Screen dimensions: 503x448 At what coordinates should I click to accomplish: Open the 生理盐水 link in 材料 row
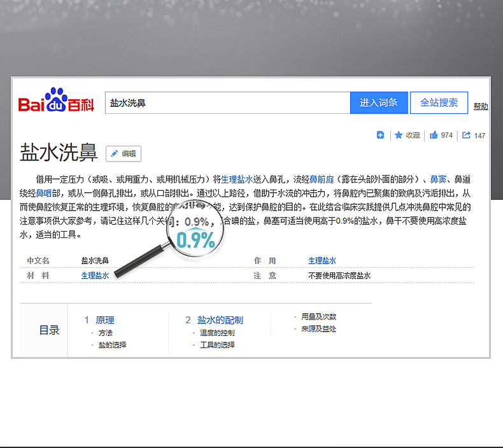pyautogui.click(x=95, y=276)
